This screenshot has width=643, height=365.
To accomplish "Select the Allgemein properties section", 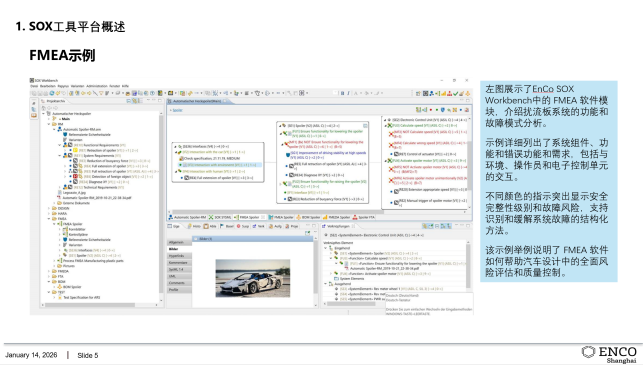I will click(179, 242).
